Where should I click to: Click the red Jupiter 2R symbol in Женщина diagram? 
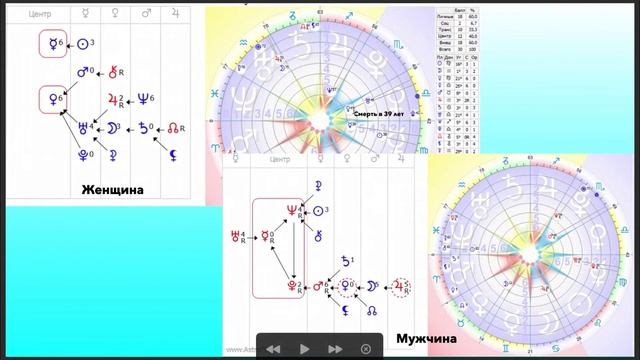116,100
